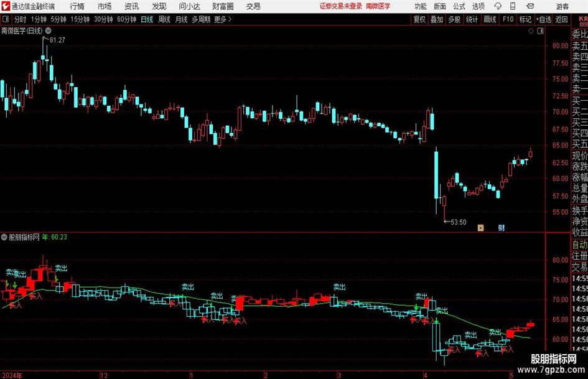The width and height of the screenshot is (588, 379).
Task: Open the 版面 menu
Action: pyautogui.click(x=440, y=6)
